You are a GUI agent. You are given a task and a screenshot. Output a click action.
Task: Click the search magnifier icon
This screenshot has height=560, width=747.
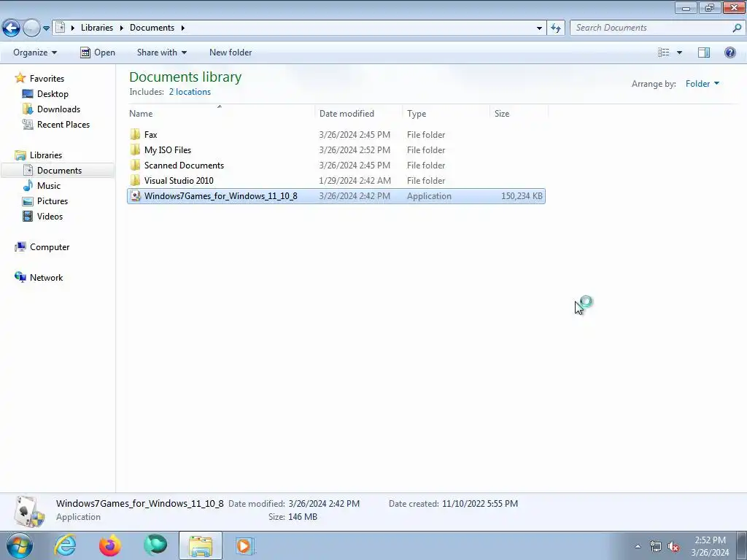click(737, 28)
